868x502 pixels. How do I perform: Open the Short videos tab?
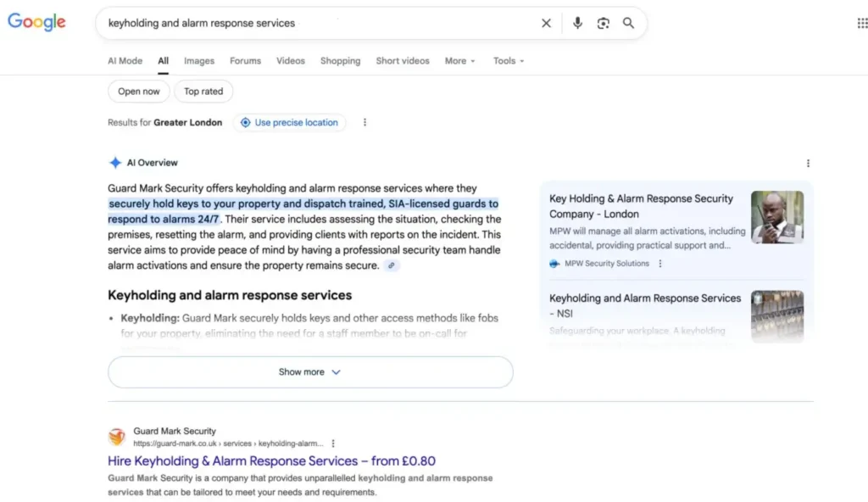pos(403,61)
